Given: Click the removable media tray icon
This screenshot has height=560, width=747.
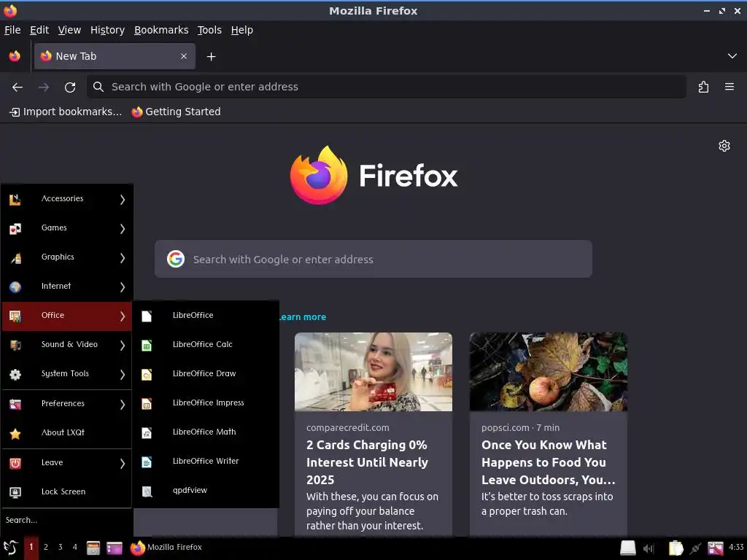Looking at the screenshot, I should coord(628,548).
